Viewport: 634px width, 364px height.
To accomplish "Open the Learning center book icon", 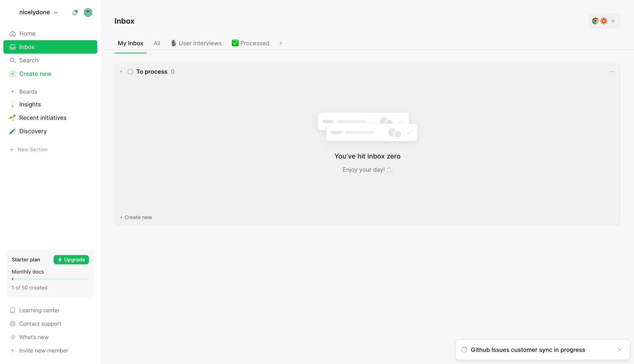I will point(13,310).
